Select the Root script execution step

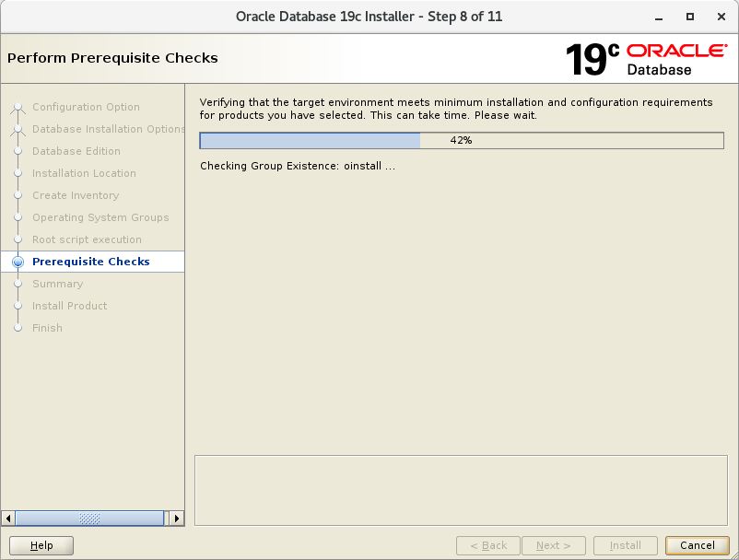coord(87,239)
